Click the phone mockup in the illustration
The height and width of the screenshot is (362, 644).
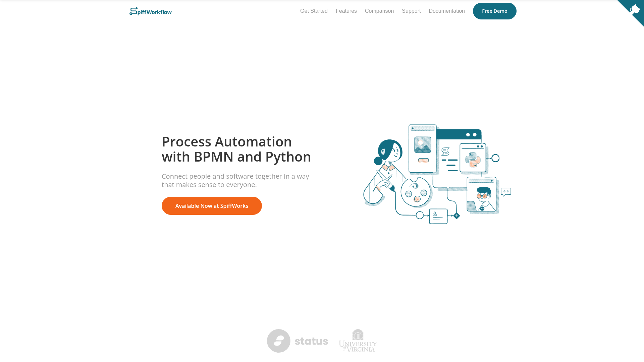422,147
